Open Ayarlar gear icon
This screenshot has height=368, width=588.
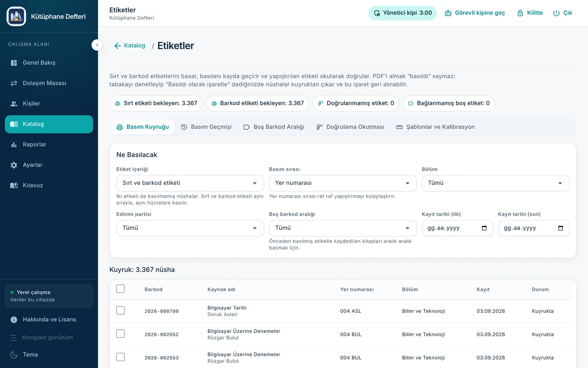(x=14, y=165)
